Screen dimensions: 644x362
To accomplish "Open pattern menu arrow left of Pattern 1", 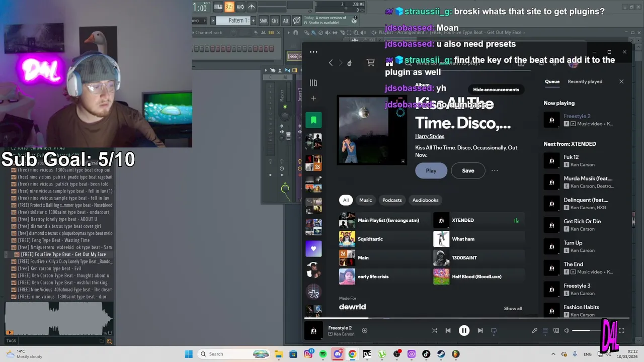I will [213, 21].
